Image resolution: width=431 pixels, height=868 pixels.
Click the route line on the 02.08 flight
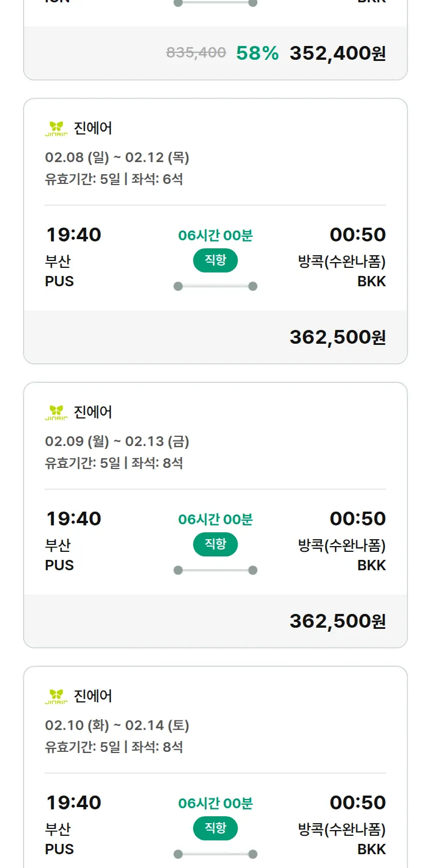pos(215,286)
